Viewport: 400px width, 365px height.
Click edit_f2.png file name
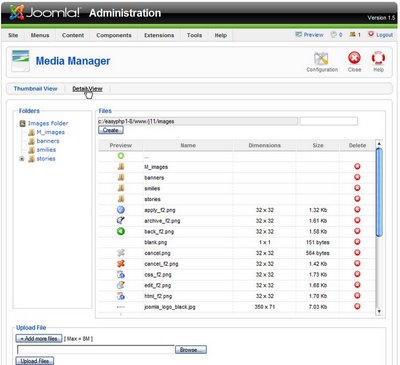pos(157,285)
